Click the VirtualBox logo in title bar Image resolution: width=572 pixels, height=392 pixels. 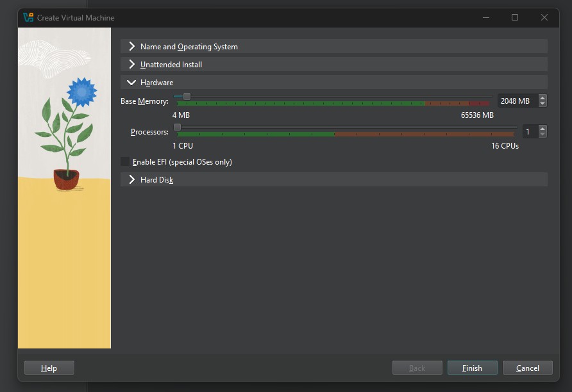click(28, 17)
